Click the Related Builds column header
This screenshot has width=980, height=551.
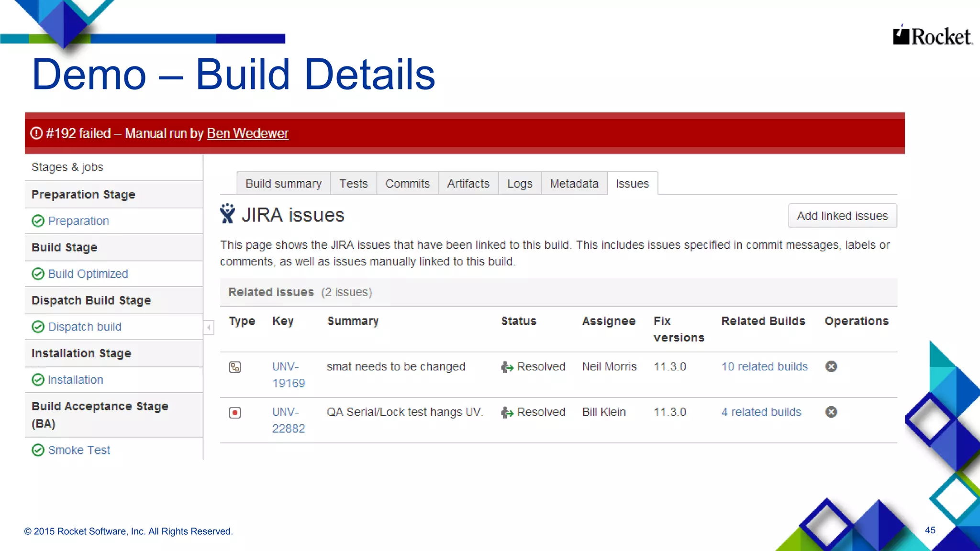click(x=763, y=321)
